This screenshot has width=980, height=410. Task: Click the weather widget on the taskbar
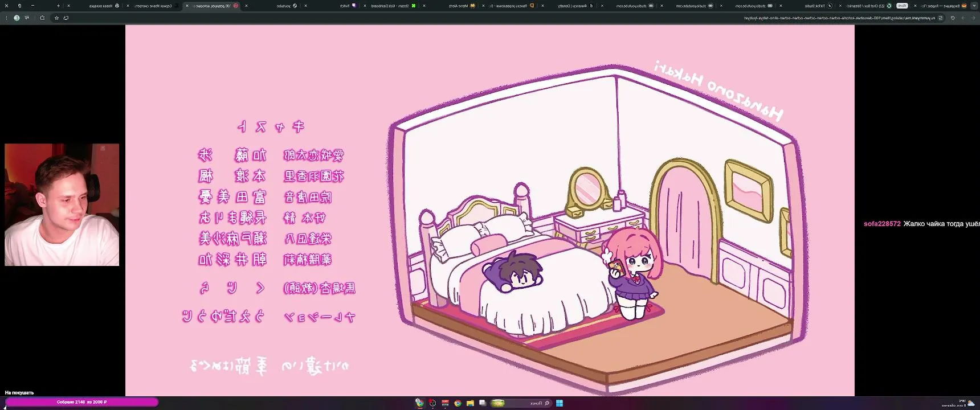[x=958, y=403]
